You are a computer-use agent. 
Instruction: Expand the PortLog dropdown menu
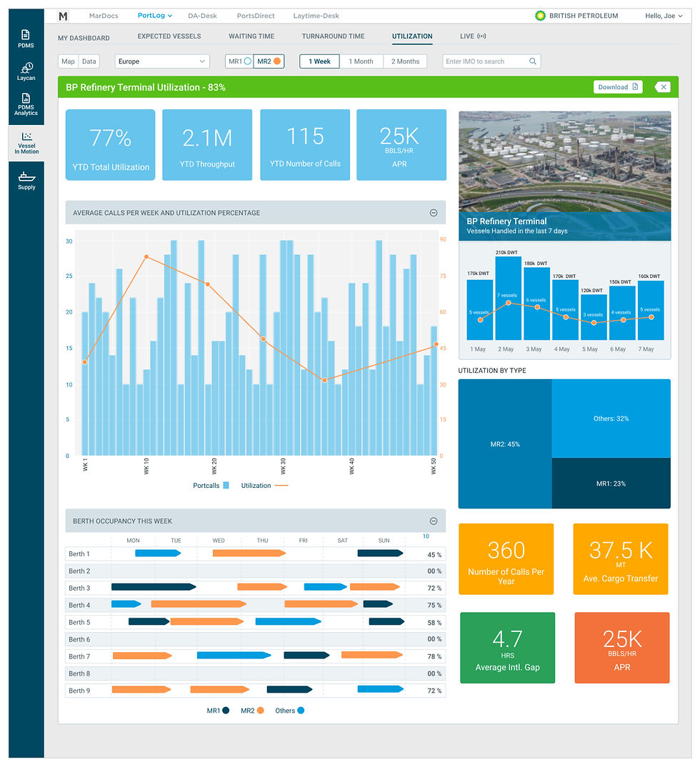(154, 16)
